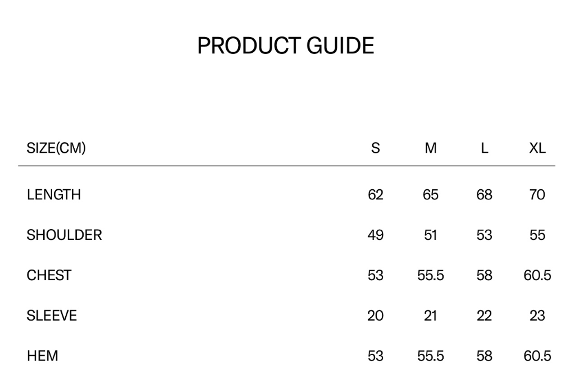Select the SHOULDER row label
The width and height of the screenshot is (584, 392).
tap(64, 235)
